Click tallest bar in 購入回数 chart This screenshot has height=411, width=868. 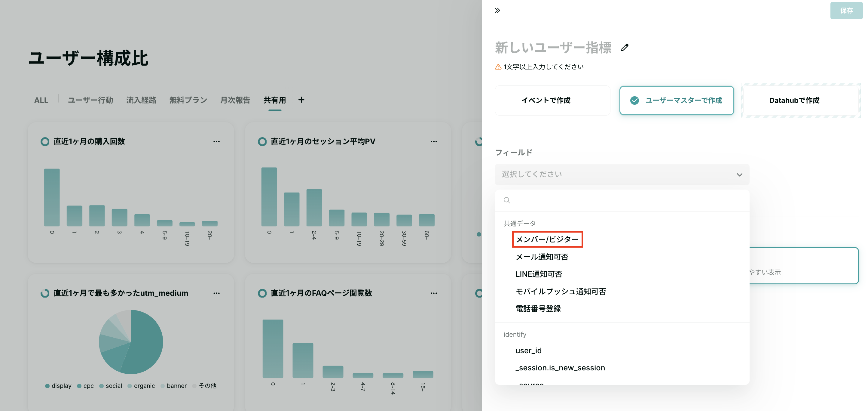pyautogui.click(x=52, y=197)
